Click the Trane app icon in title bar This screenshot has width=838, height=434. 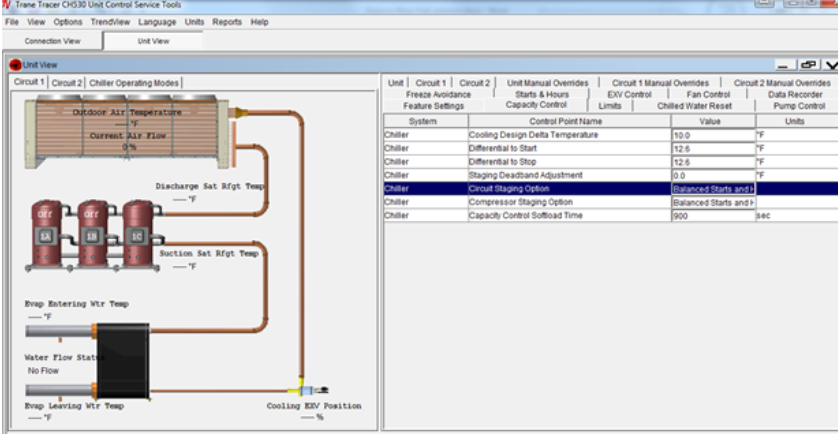point(7,5)
